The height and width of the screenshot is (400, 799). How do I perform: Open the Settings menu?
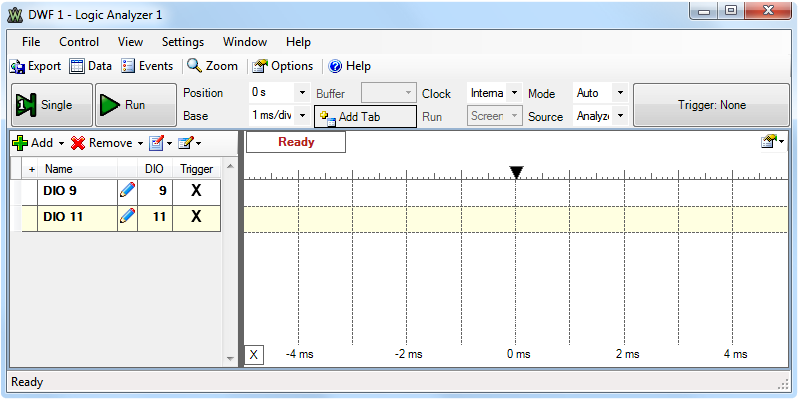pyautogui.click(x=183, y=42)
